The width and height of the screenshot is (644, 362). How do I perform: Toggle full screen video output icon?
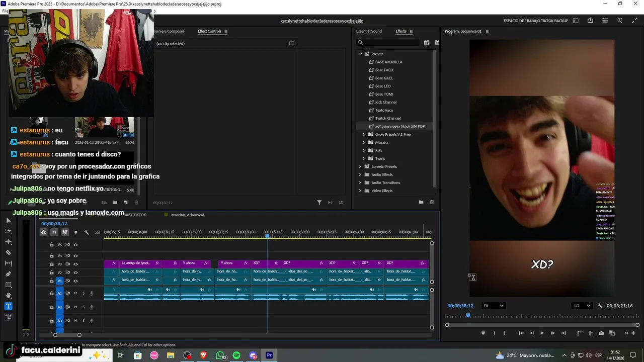click(634, 21)
